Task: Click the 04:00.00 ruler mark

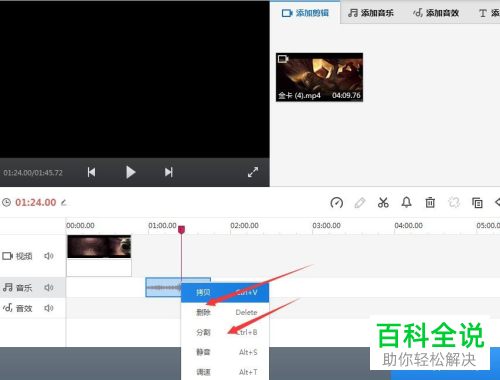Action: [x=408, y=226]
